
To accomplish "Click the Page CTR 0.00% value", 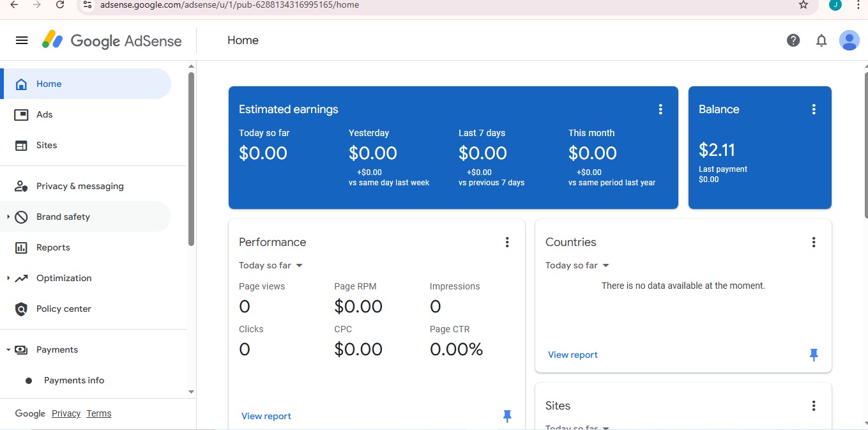I will 456,349.
